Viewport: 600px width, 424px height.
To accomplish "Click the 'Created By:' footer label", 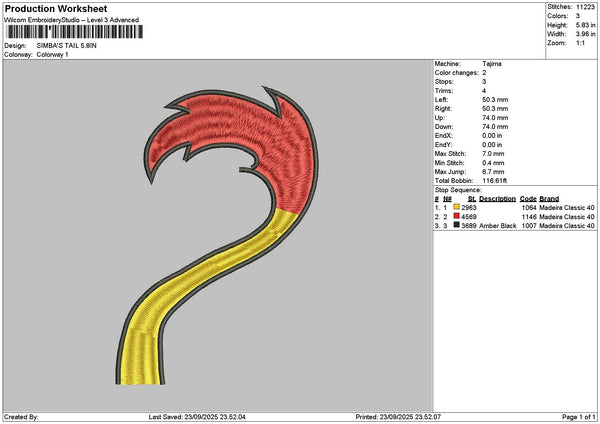I will coord(21,417).
